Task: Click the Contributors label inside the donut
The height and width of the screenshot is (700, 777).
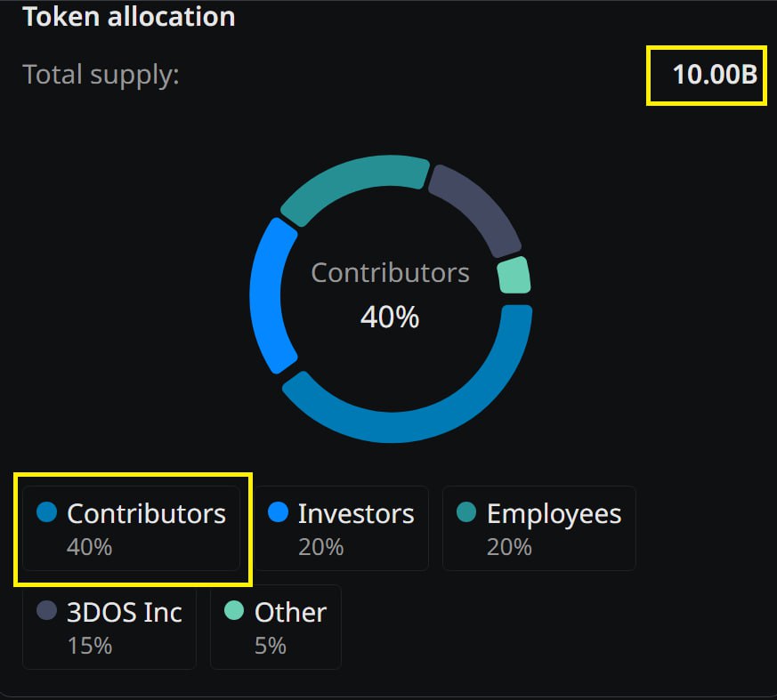Action: 390,273
